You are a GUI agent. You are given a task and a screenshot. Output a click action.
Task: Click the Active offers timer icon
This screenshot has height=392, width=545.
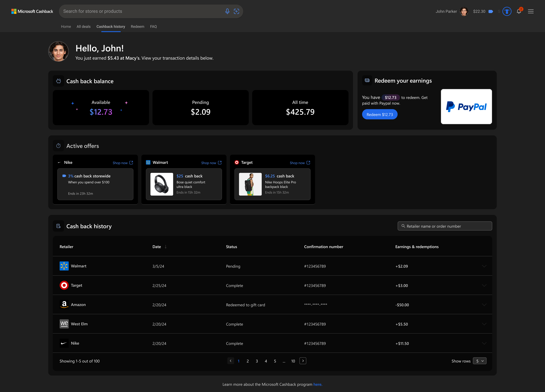58,146
